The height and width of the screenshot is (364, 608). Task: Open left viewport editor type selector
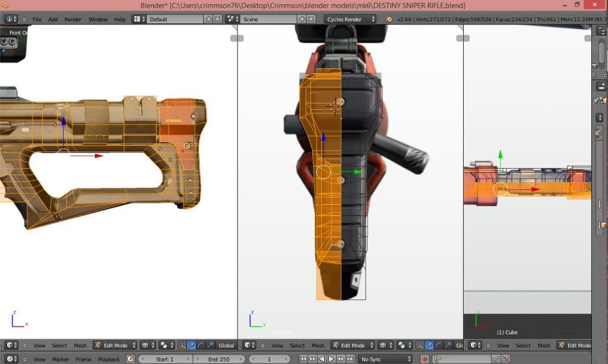point(11,345)
